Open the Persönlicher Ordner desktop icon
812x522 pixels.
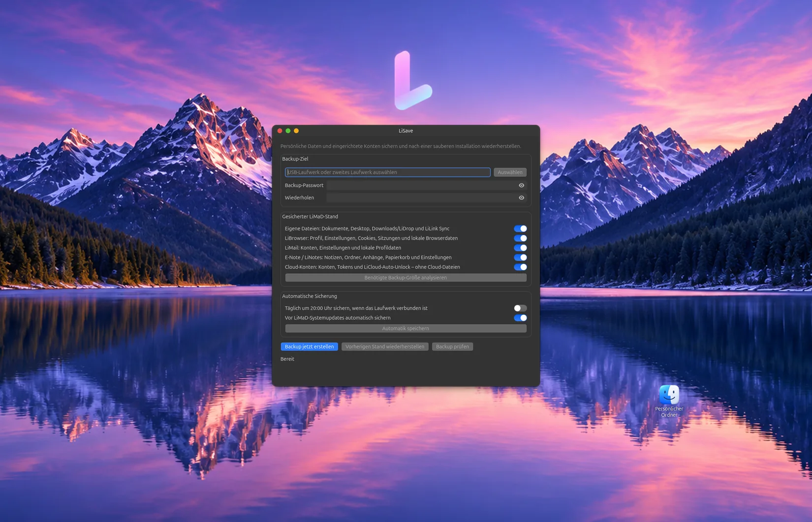point(669,401)
